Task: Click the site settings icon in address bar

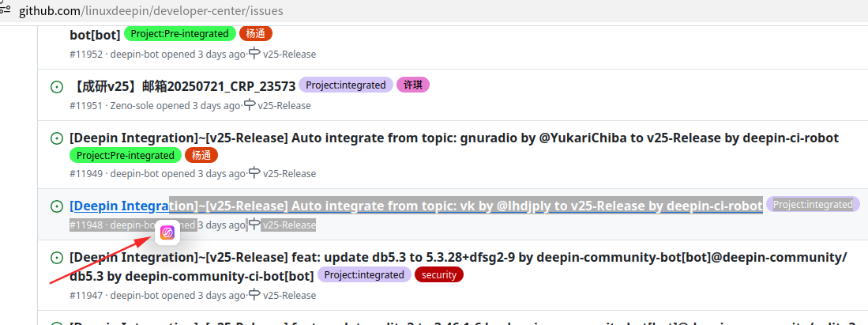Action: tap(5, 9)
